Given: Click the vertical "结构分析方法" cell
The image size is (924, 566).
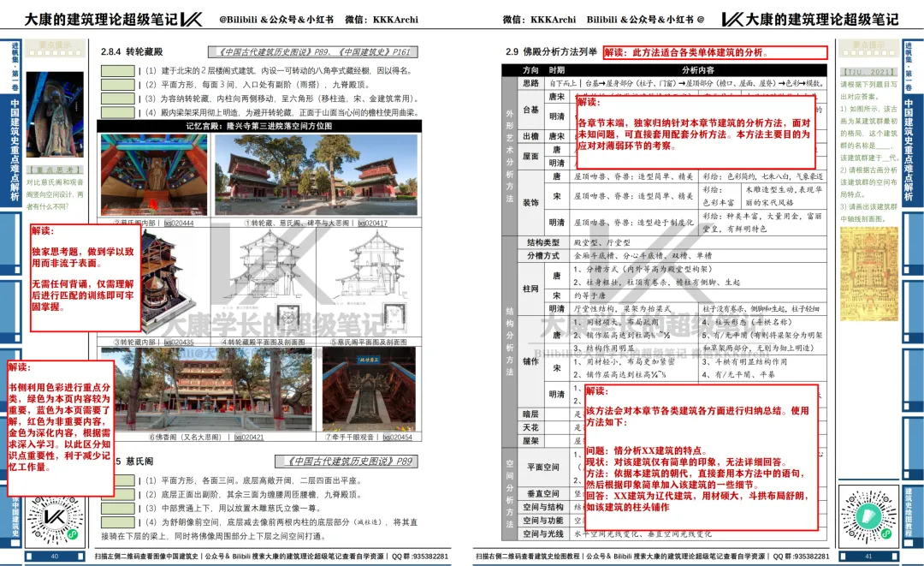Looking at the screenshot, I should pyautogui.click(x=510, y=342).
